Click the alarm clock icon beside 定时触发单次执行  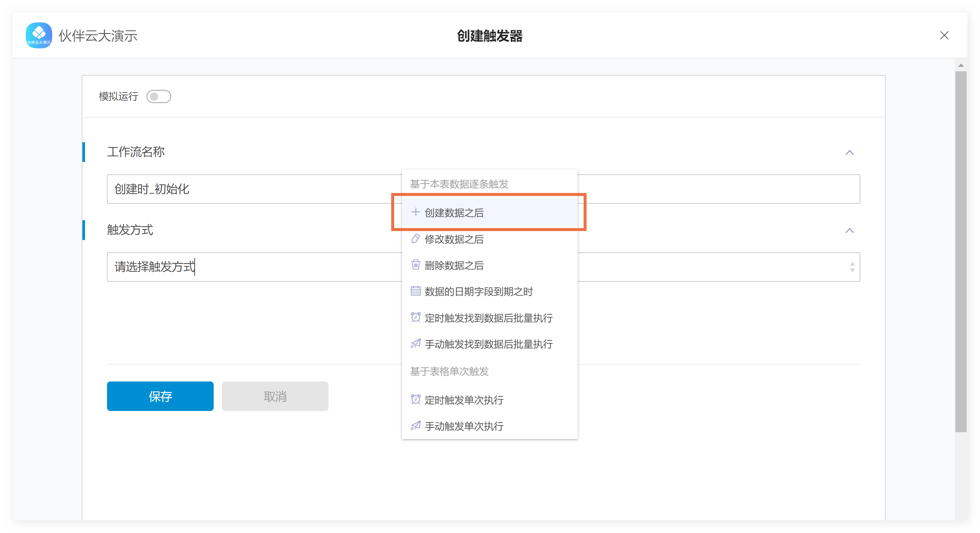(x=415, y=399)
